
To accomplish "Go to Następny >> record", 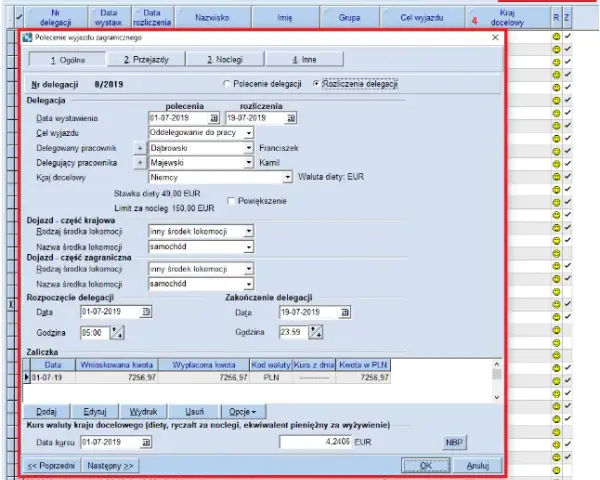I will [110, 466].
